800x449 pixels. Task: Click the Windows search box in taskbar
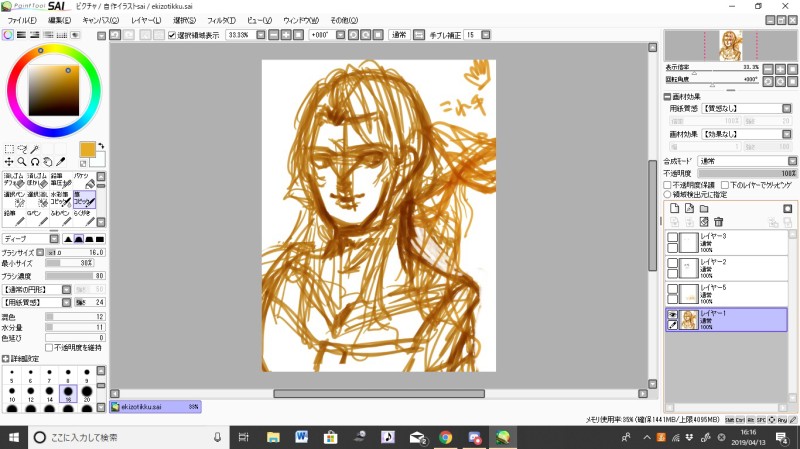(x=128, y=437)
